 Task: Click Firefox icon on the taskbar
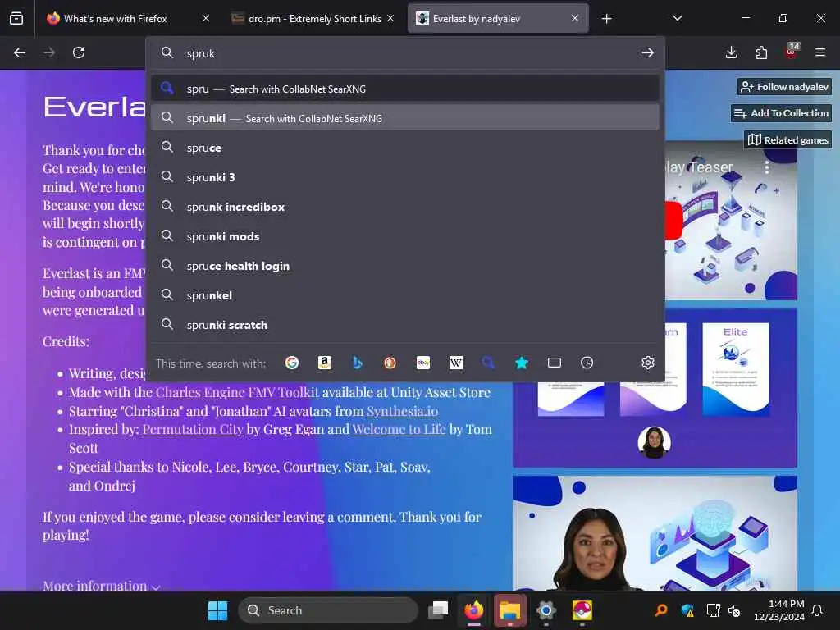tap(474, 610)
